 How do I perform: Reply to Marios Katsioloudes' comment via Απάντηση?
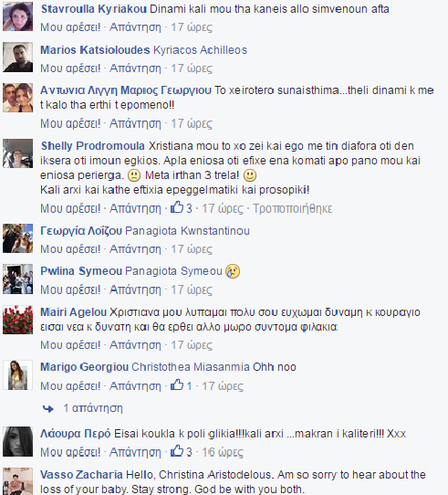pos(135,68)
